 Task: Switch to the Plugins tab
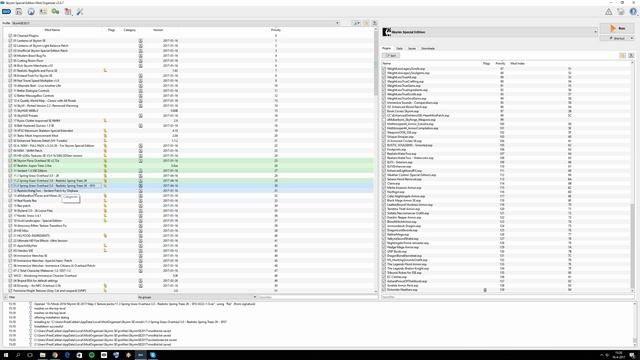click(x=387, y=49)
